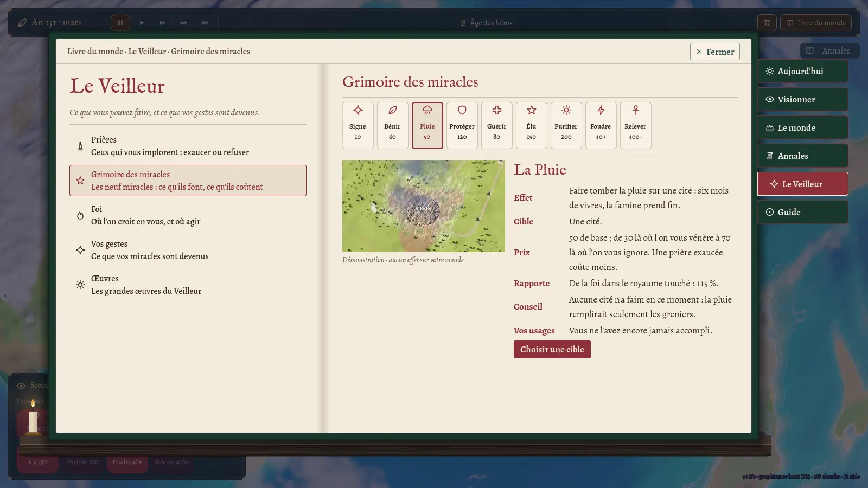Viewport: 868px width, 488px height.
Task: Open the Livre du monde top button
Action: coord(816,23)
